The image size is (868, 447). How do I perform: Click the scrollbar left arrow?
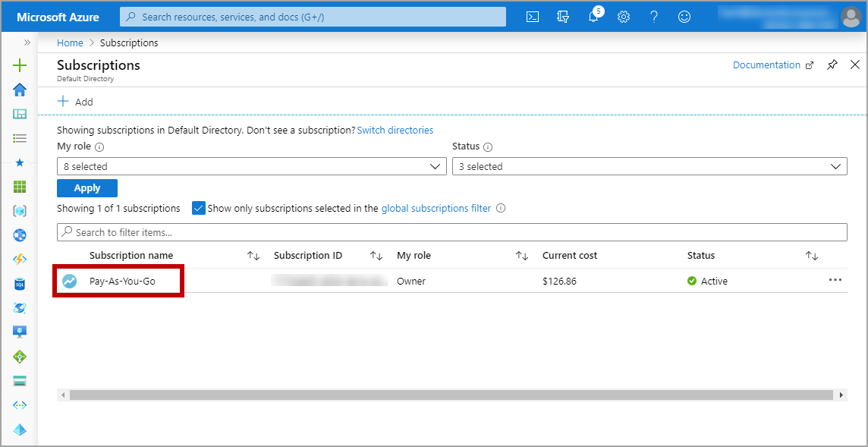pyautogui.click(x=62, y=395)
